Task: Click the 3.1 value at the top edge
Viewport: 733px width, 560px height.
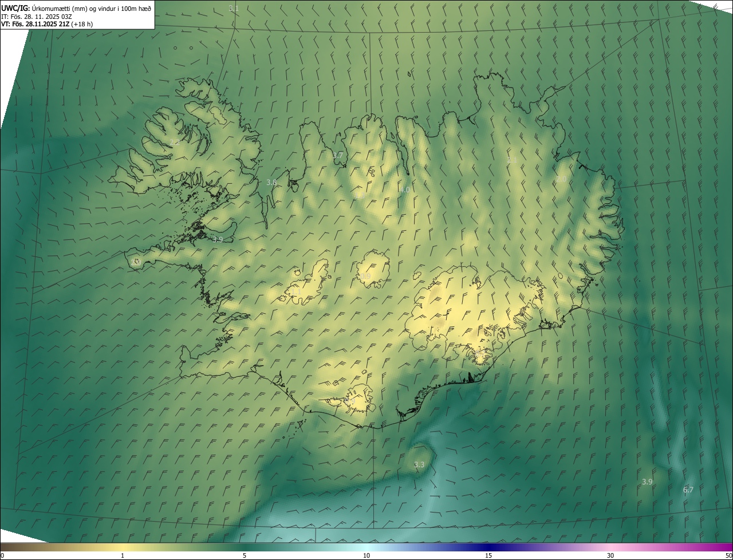Action: point(234,9)
